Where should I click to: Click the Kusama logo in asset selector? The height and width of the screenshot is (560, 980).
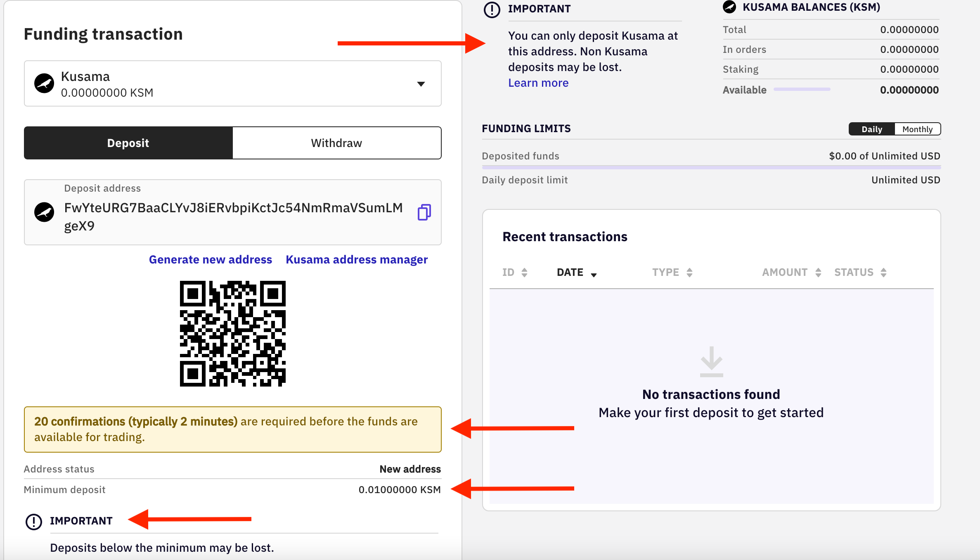pos(44,83)
